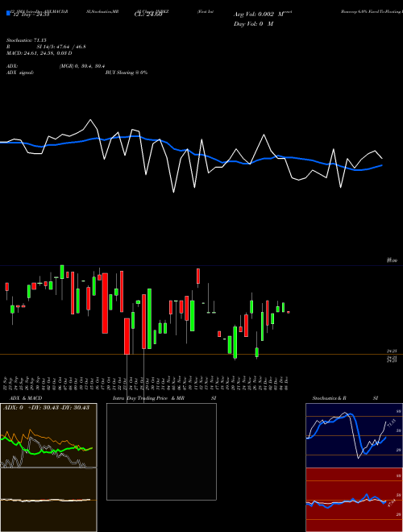Click the 'ADX: 0 +DY: 30.43 -DY: 30.43' header
403x532 pixels.
[x=46, y=407]
